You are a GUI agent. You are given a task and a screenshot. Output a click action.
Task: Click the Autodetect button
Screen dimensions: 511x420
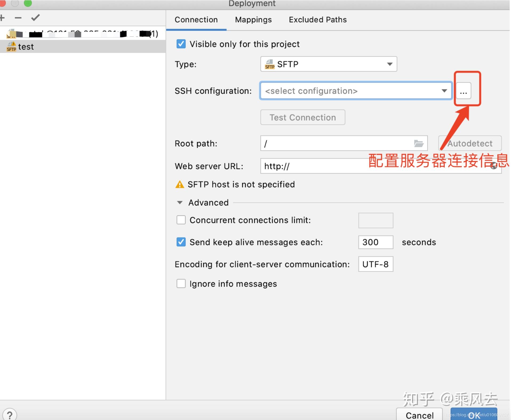point(470,144)
